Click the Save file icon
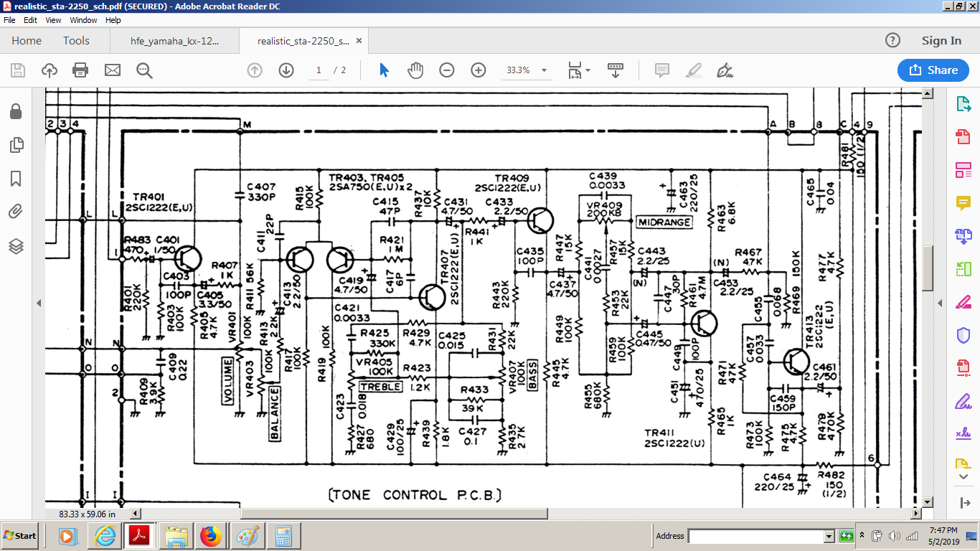Image resolution: width=980 pixels, height=551 pixels. click(18, 70)
